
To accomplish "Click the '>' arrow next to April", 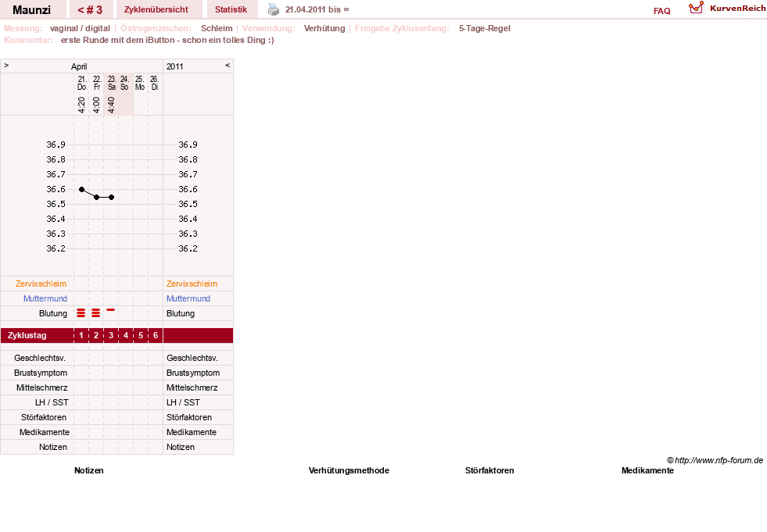I will [6, 65].
